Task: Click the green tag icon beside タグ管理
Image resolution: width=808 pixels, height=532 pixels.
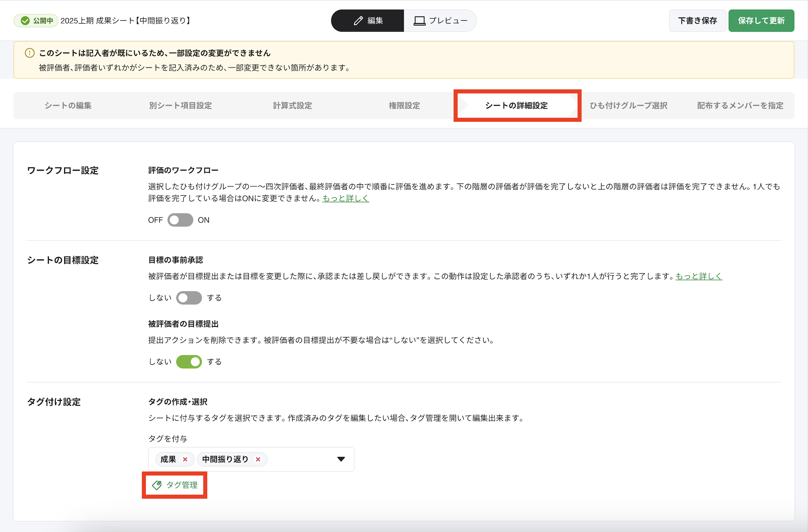Action: (x=157, y=485)
